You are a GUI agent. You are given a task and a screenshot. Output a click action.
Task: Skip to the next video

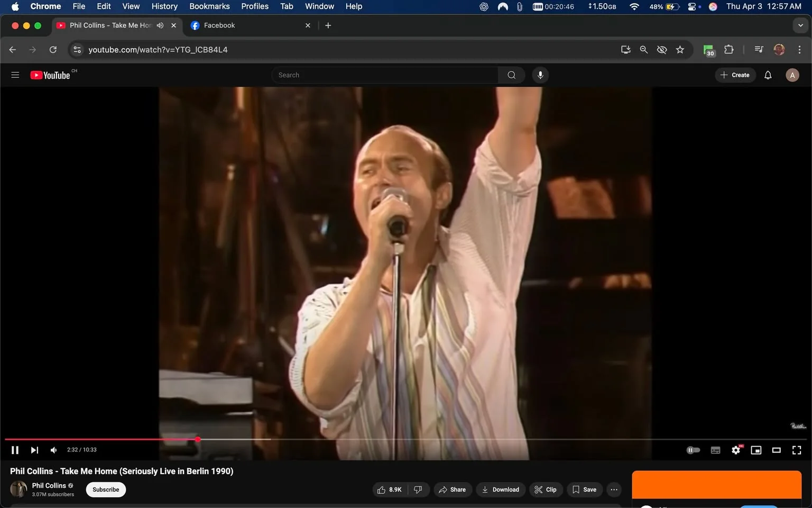pyautogui.click(x=34, y=450)
